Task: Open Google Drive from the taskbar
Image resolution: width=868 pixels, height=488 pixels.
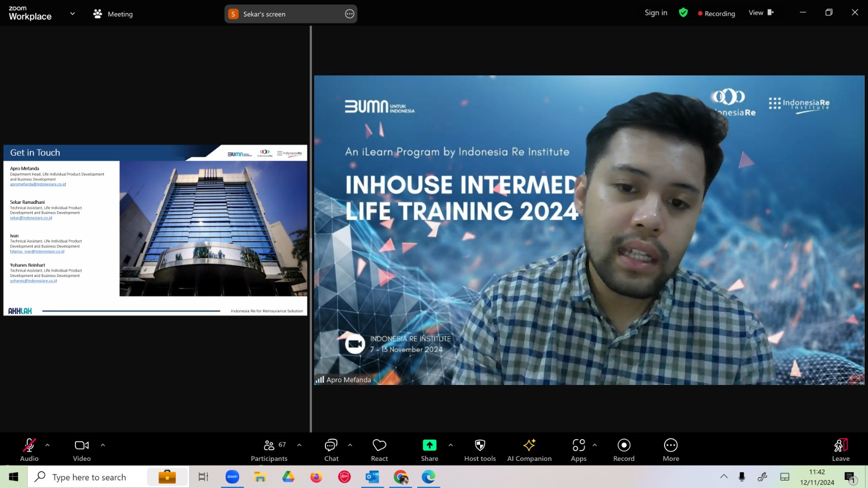Action: (288, 477)
